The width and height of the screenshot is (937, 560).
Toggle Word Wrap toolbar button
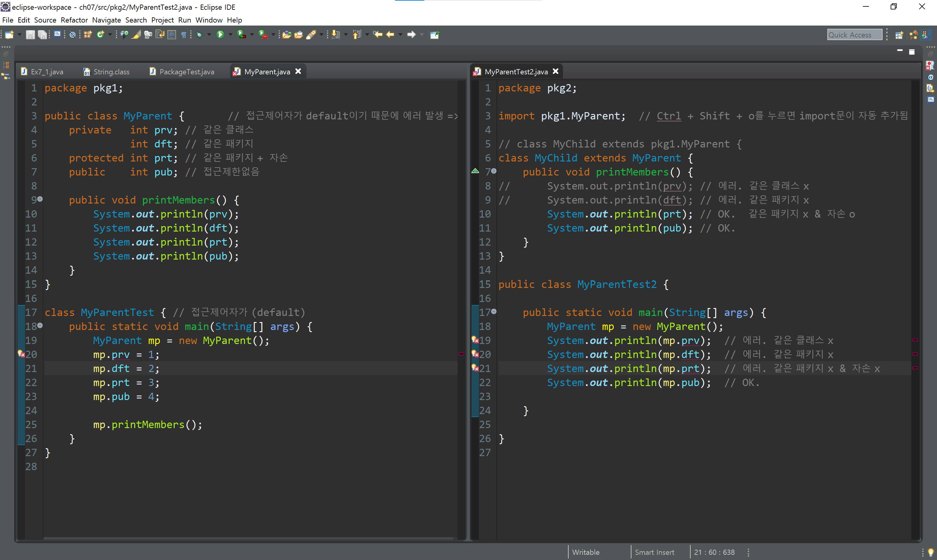(160, 35)
